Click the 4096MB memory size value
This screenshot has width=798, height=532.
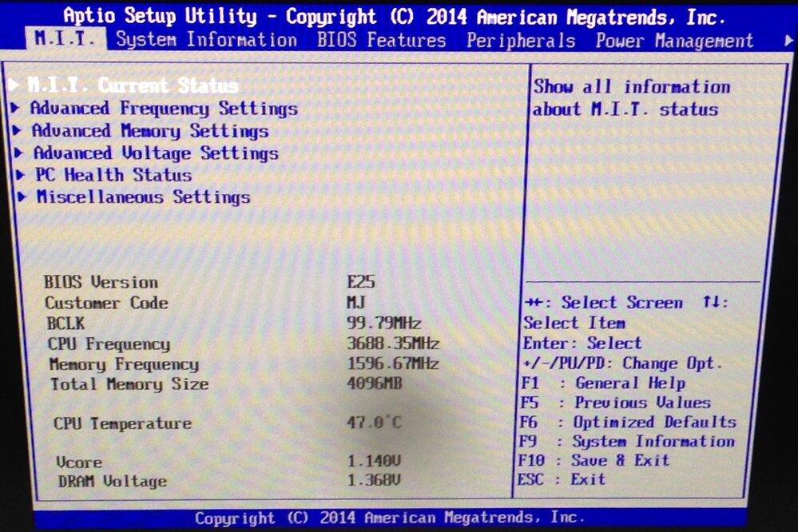(x=375, y=383)
